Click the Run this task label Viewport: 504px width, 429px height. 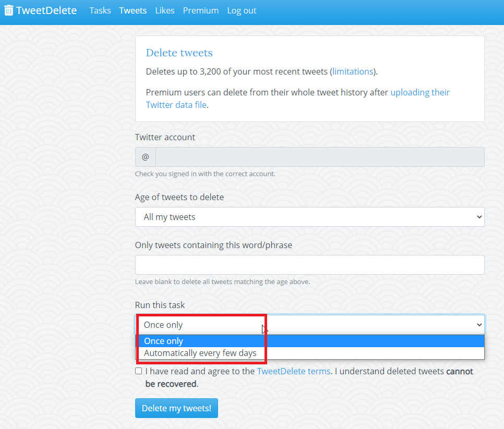[x=160, y=305]
